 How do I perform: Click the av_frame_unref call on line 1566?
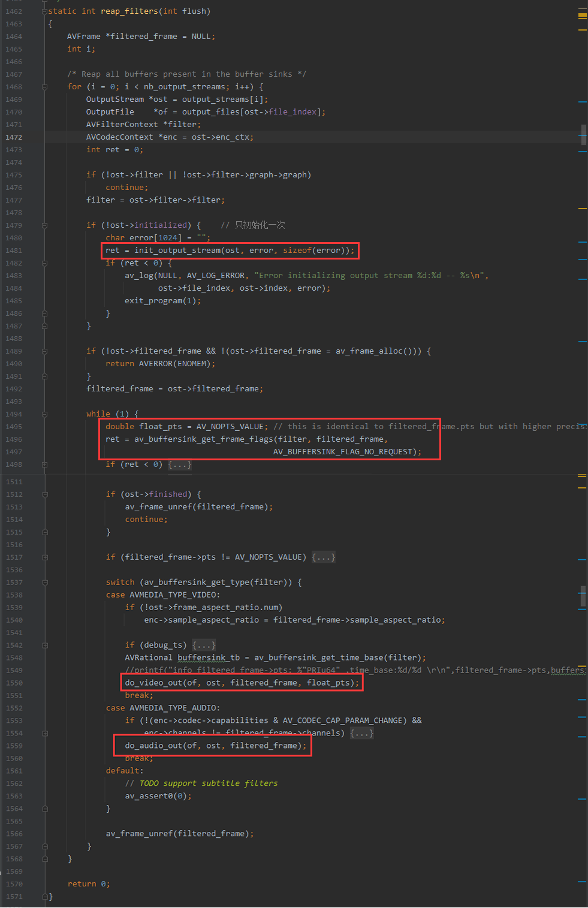[x=180, y=834]
